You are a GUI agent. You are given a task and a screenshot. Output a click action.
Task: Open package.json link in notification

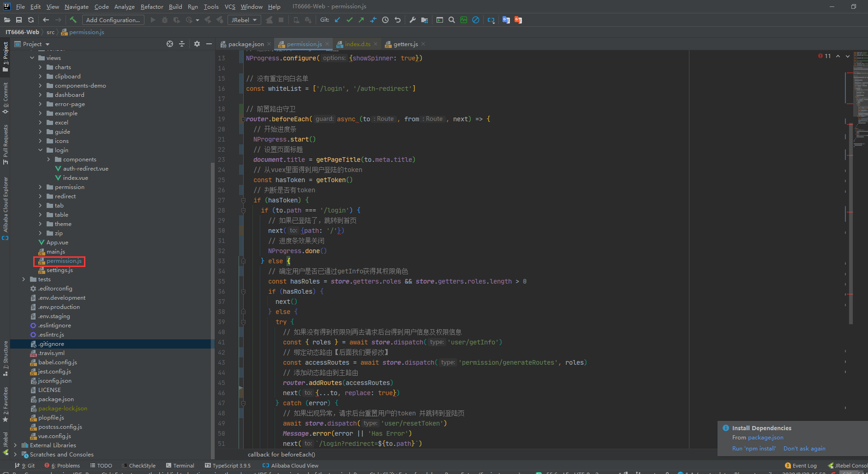click(x=766, y=438)
